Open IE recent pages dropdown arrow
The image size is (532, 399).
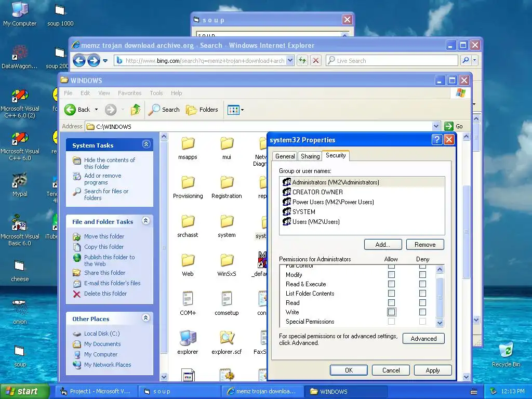(105, 61)
